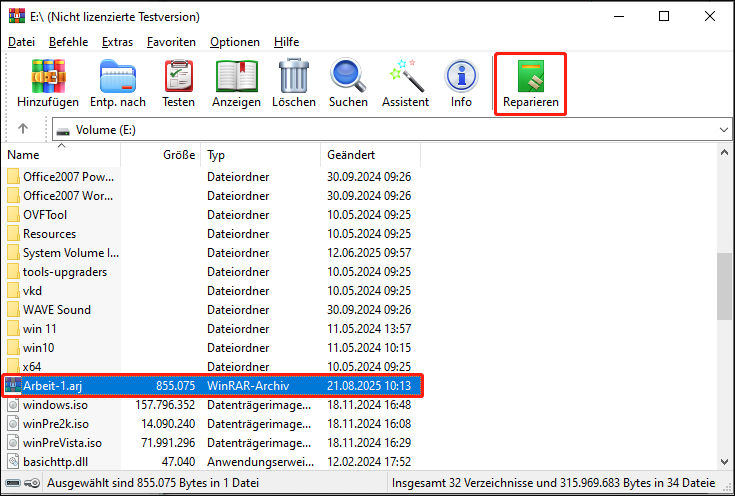Select Office2007 Pow... folder name
This screenshot has width=735, height=496.
(68, 177)
